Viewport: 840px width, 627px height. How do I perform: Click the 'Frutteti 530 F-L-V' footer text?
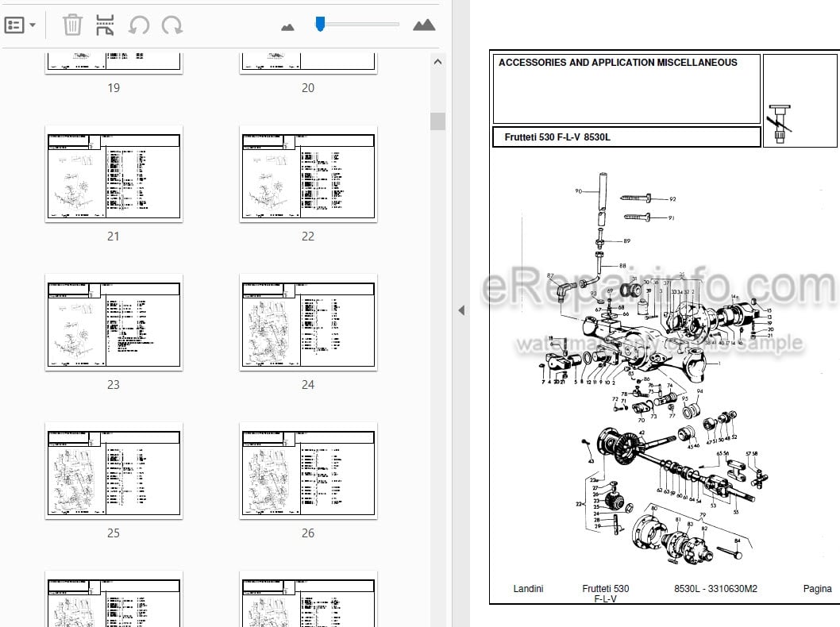click(605, 593)
